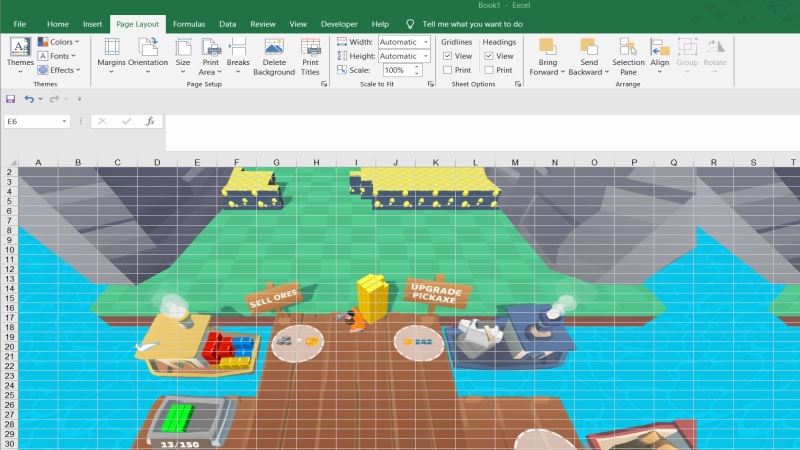This screenshot has width=800, height=450.
Task: Click the Insert Function fx icon
Action: coord(150,121)
